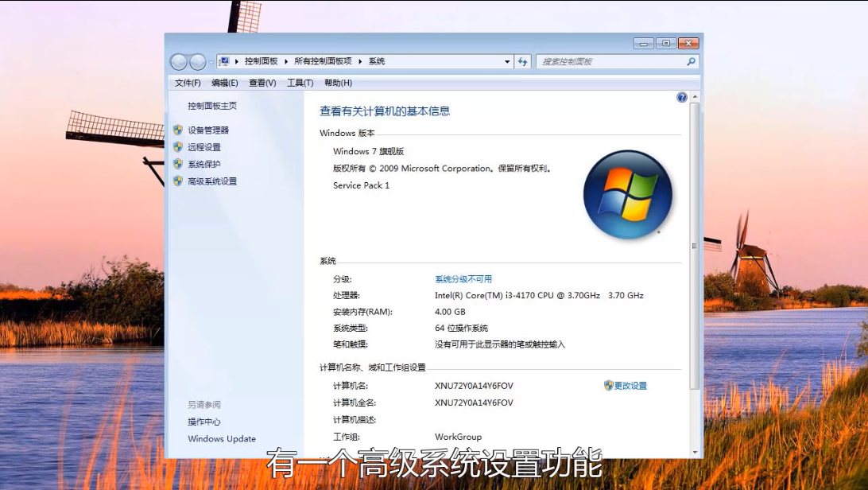868x490 pixels.
Task: Click the copyright line 版权所有 2009 Microsoft
Action: [x=443, y=169]
